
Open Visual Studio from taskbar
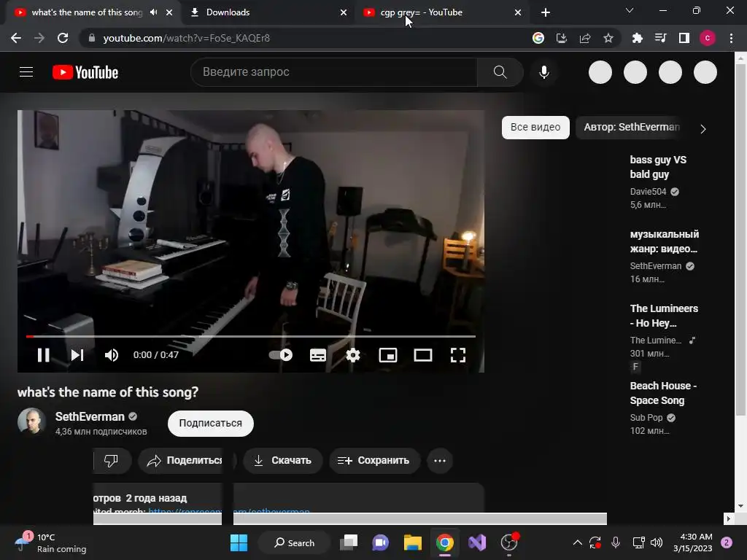click(477, 542)
